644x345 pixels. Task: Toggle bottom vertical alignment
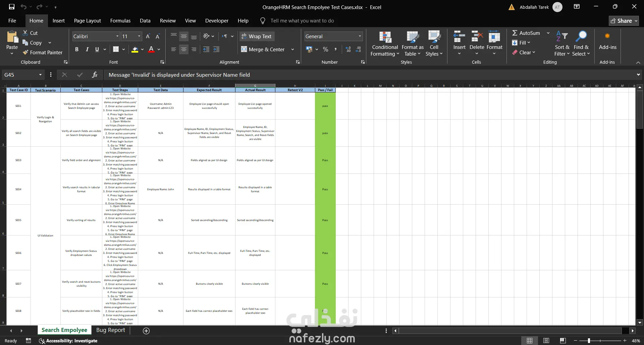point(194,36)
